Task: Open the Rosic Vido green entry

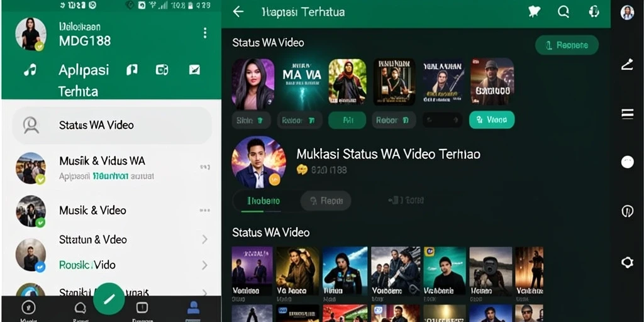Action: 87,265
